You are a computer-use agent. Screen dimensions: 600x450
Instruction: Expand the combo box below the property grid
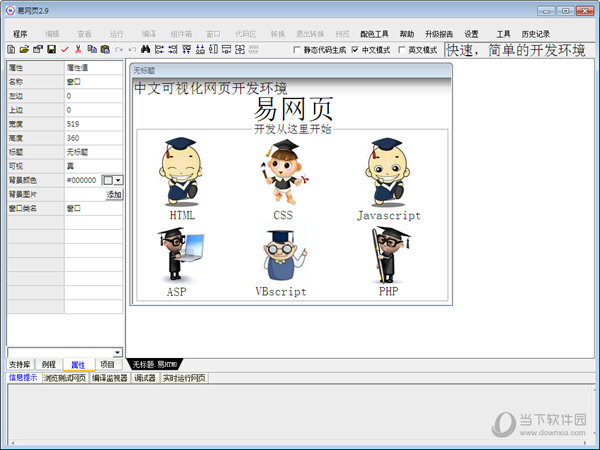(x=118, y=352)
